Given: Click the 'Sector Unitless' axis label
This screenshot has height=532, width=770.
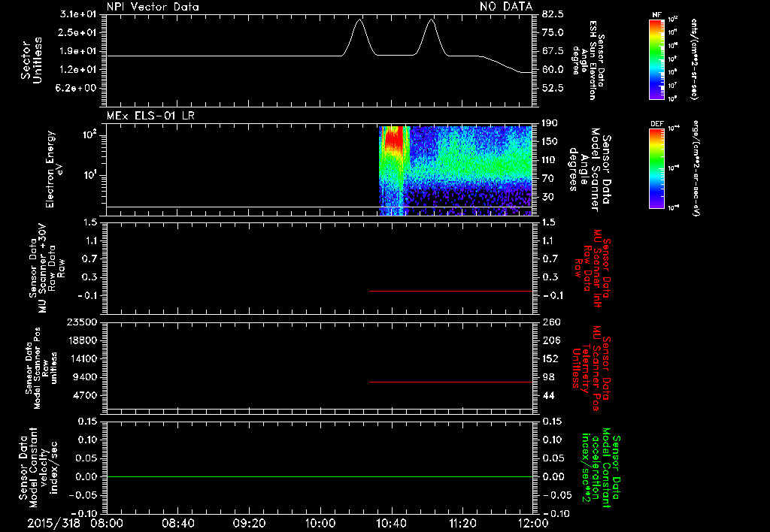Looking at the screenshot, I should pos(32,60).
